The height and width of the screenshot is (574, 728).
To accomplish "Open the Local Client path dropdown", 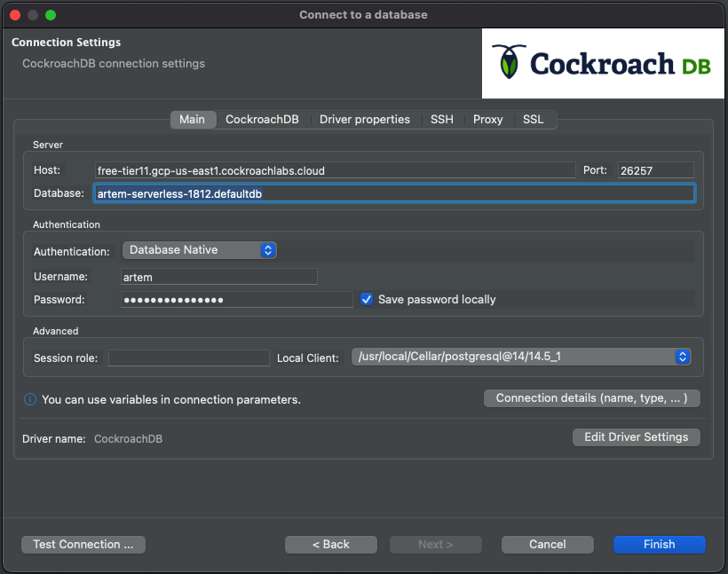I will pos(521,357).
